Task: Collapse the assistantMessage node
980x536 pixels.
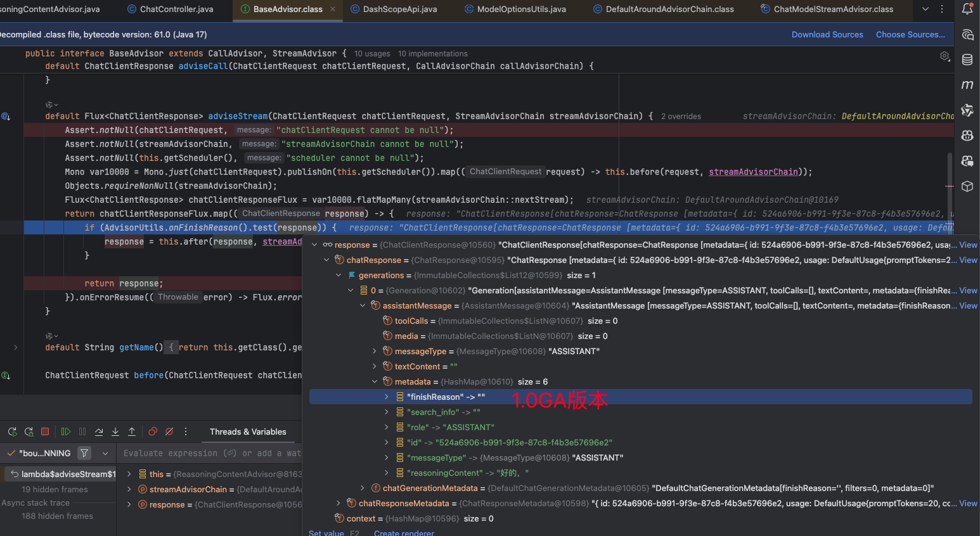Action: (363, 305)
